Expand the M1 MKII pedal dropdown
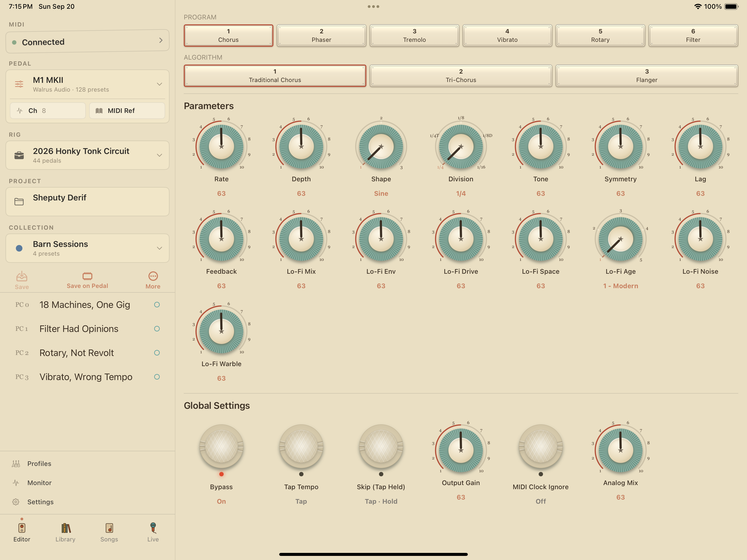The image size is (747, 560). point(159,84)
